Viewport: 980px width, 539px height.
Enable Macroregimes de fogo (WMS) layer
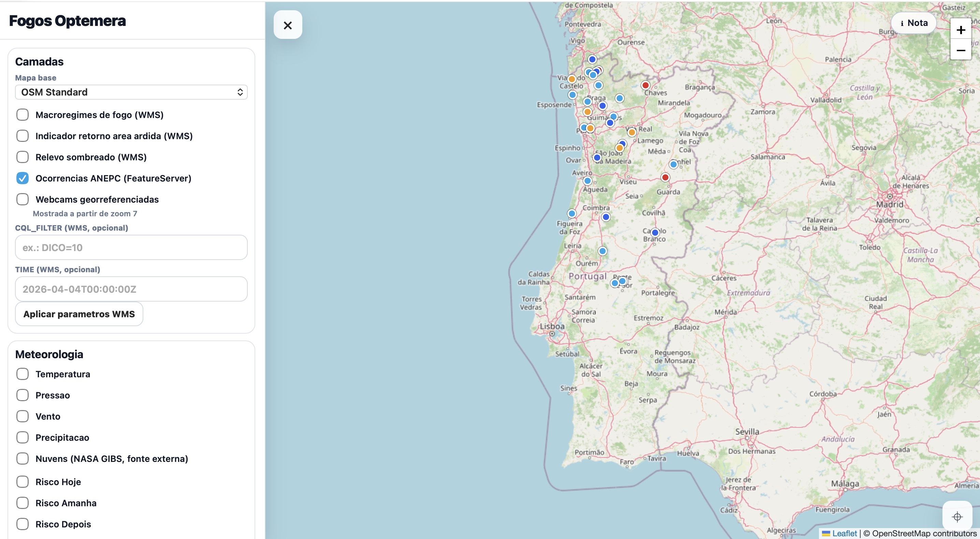pos(23,115)
